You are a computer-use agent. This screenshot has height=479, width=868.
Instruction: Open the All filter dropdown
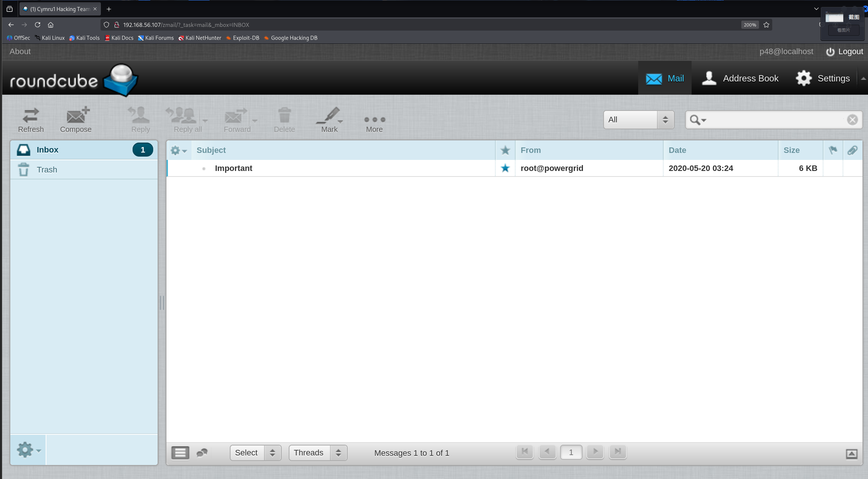click(639, 120)
